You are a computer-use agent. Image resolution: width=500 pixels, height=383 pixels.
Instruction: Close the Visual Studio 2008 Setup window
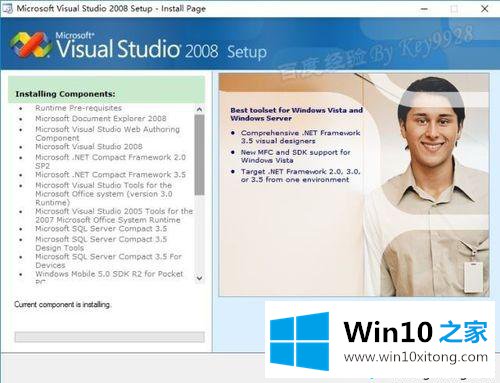tap(485, 9)
